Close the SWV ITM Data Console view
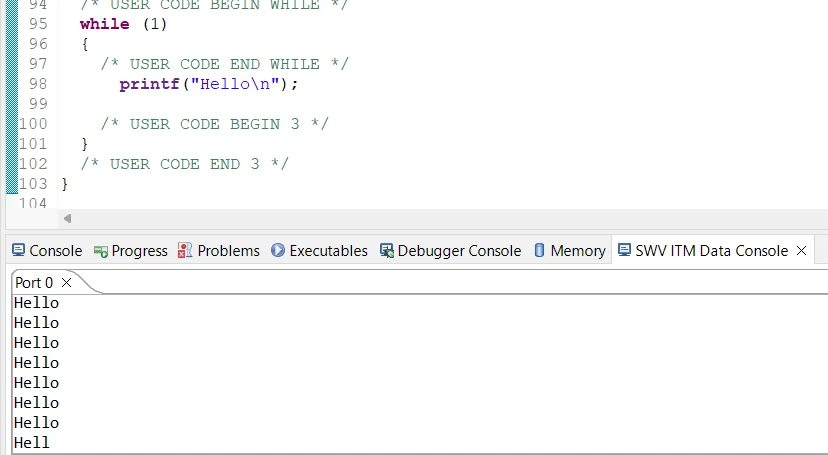The image size is (828, 455). (802, 251)
